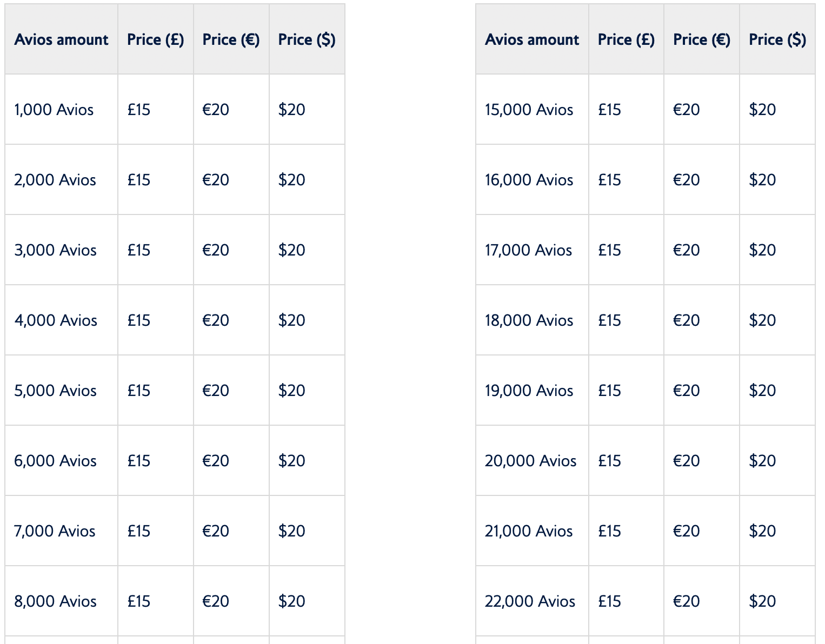Image resolution: width=825 pixels, height=644 pixels.
Task: Select the $20 price for 18,000 Avios
Action: 762,320
